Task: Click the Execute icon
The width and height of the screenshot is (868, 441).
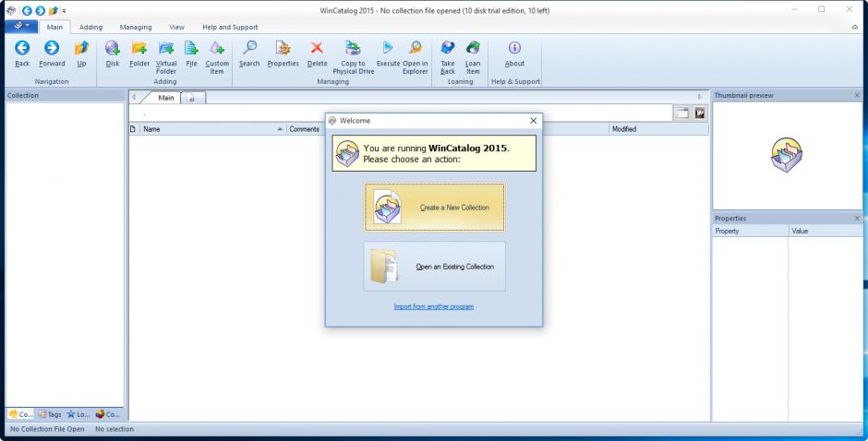Action: pyautogui.click(x=388, y=48)
